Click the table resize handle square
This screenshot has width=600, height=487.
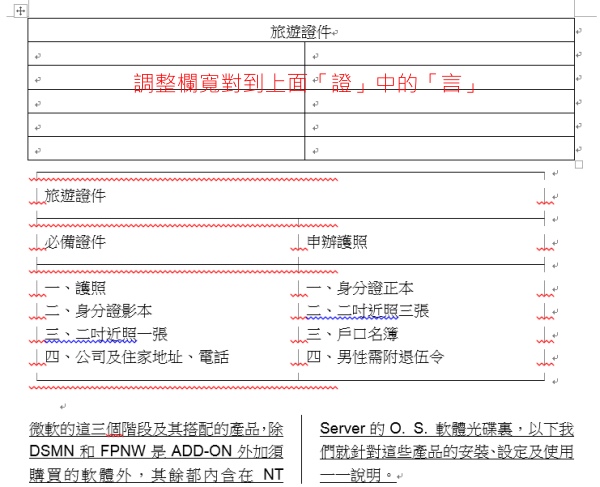click(x=579, y=165)
